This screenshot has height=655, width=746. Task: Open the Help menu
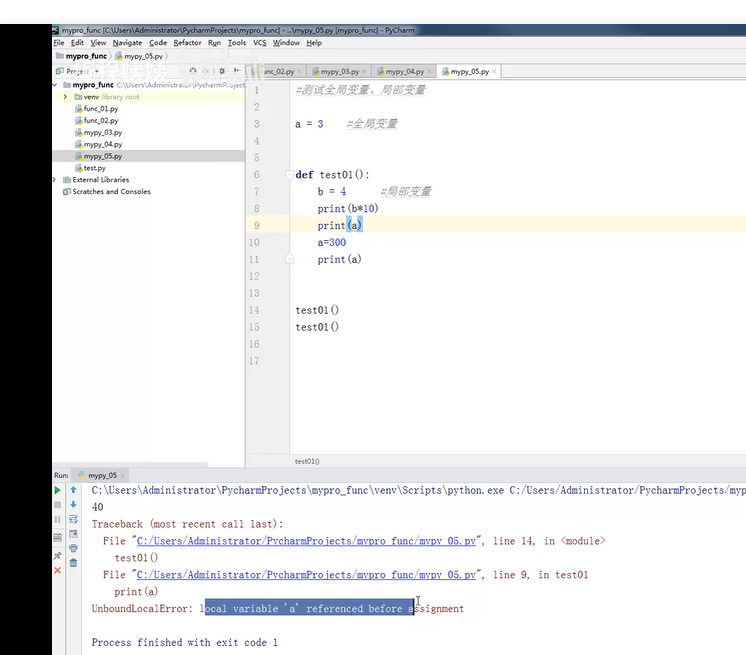click(314, 42)
